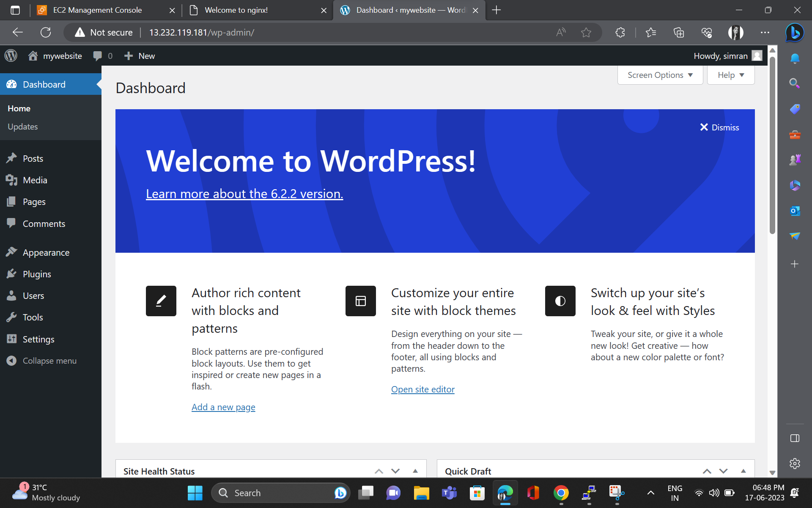Open Updates under Dashboard menu

pyautogui.click(x=22, y=127)
